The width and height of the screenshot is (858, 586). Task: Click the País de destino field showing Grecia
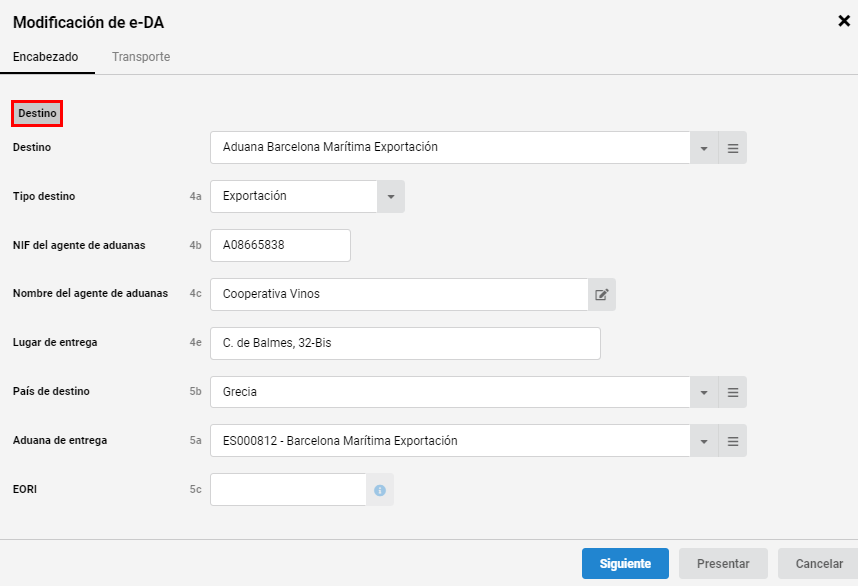[x=450, y=392]
